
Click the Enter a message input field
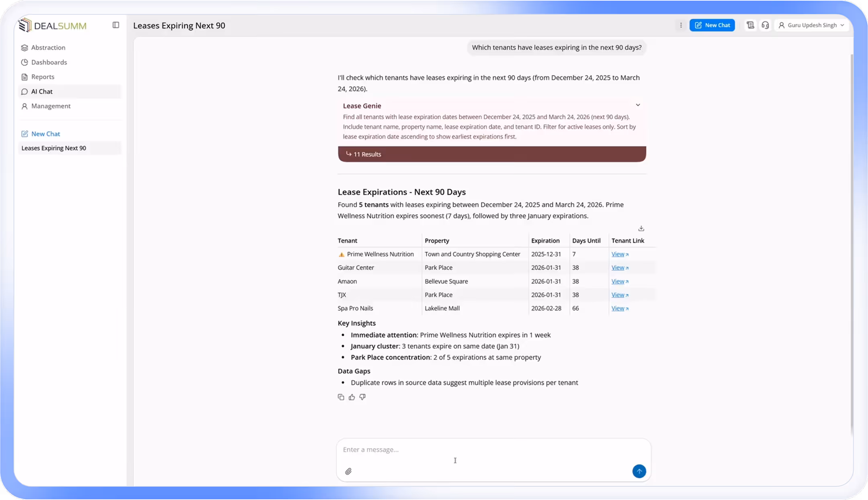tap(493, 450)
